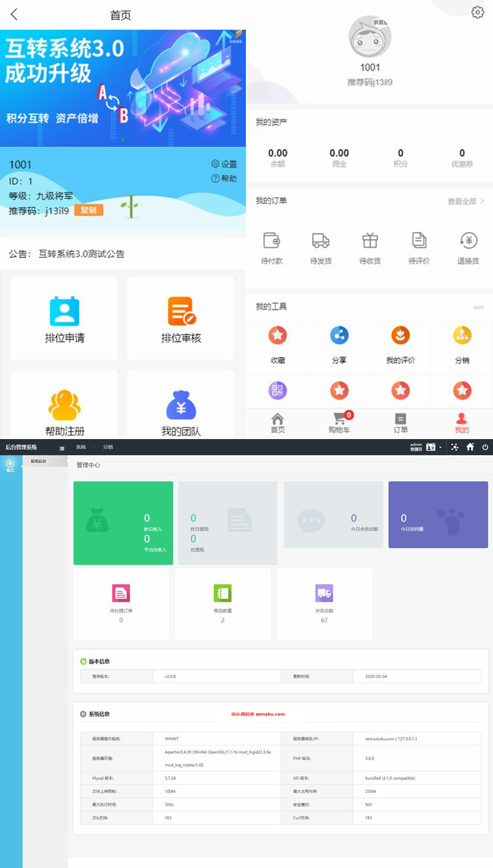Tap the QR code tool icon

(277, 391)
